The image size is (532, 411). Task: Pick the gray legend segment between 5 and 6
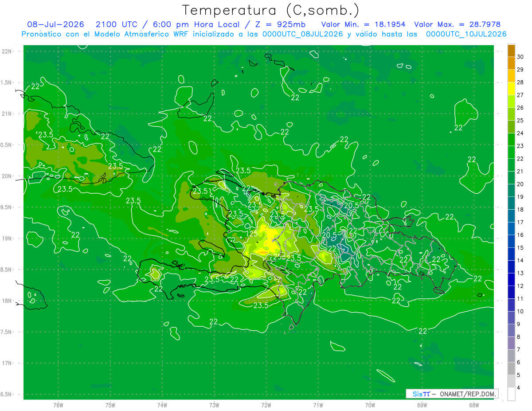[511, 368]
